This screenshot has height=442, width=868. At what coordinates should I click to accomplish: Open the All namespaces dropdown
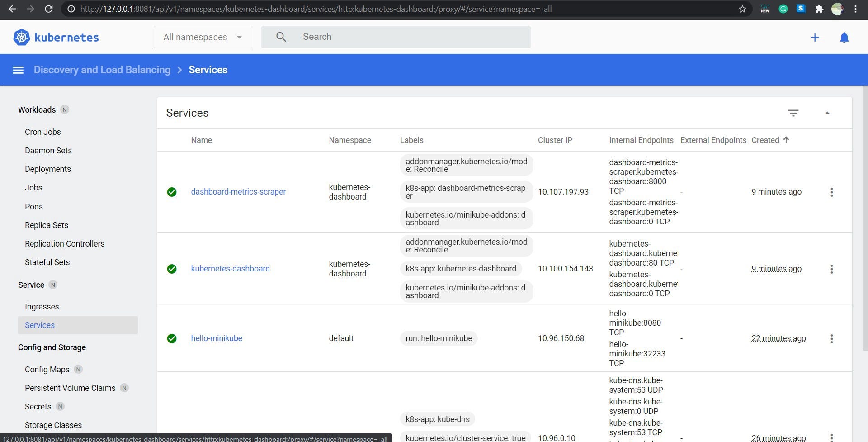[x=203, y=37]
